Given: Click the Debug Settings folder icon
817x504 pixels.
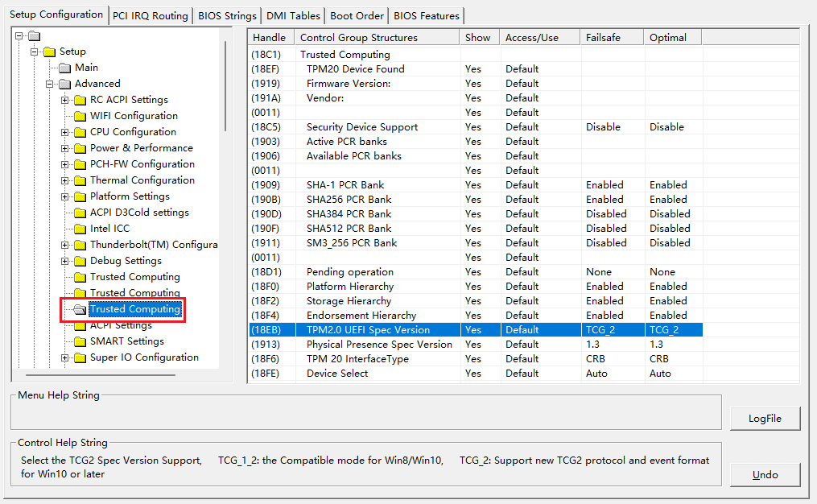Looking at the screenshot, I should point(80,260).
